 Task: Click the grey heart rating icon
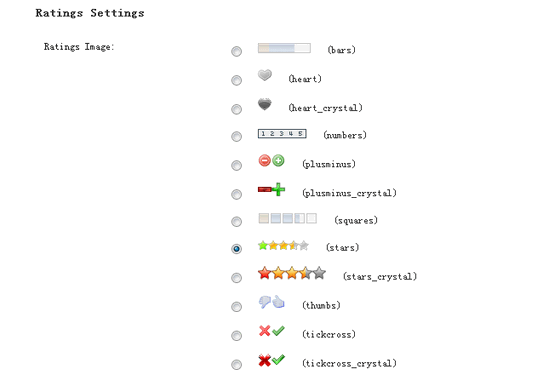265,75
